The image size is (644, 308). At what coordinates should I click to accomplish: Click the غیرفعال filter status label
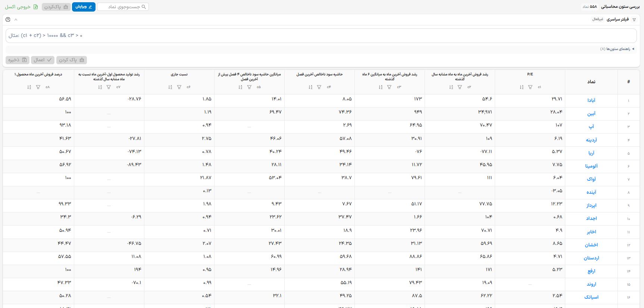pyautogui.click(x=598, y=19)
